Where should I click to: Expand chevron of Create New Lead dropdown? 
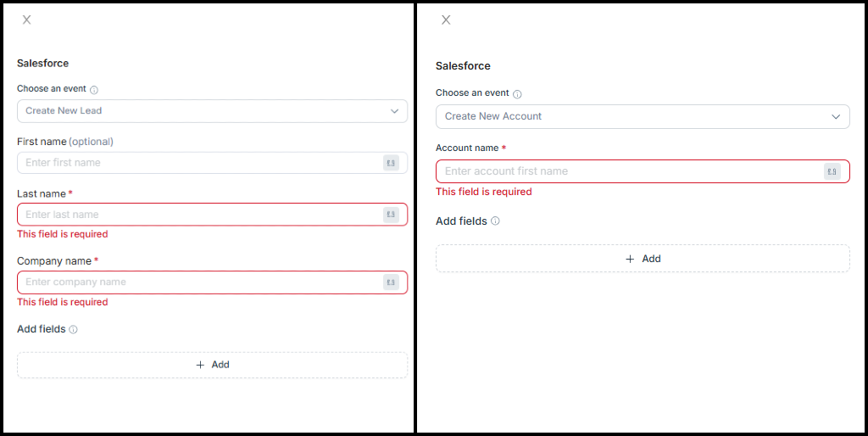[x=395, y=111]
